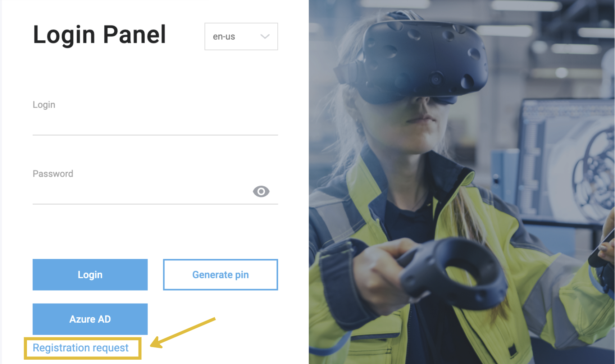Sign in with the Azure AD button
Viewport: 615px width, 364px height.
click(x=90, y=319)
